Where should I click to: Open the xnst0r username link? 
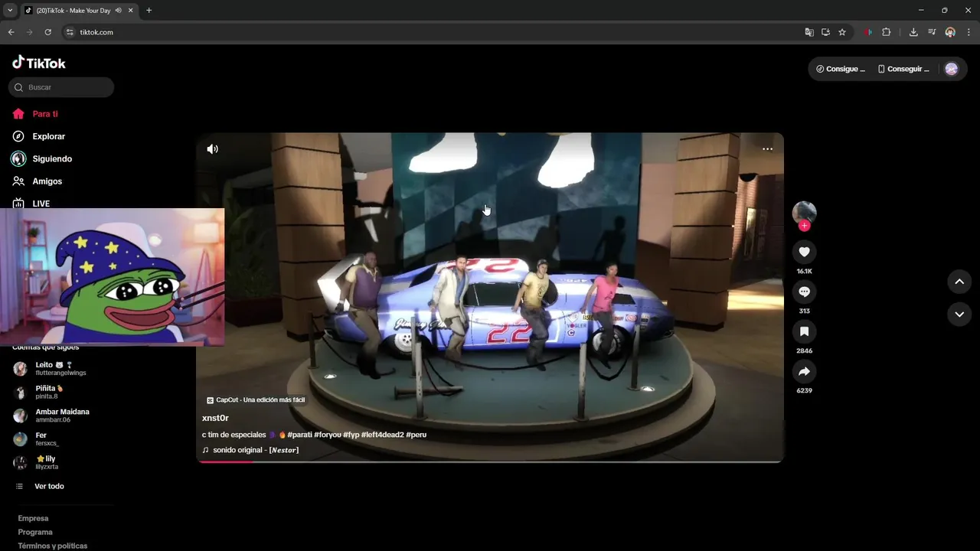[215, 418]
